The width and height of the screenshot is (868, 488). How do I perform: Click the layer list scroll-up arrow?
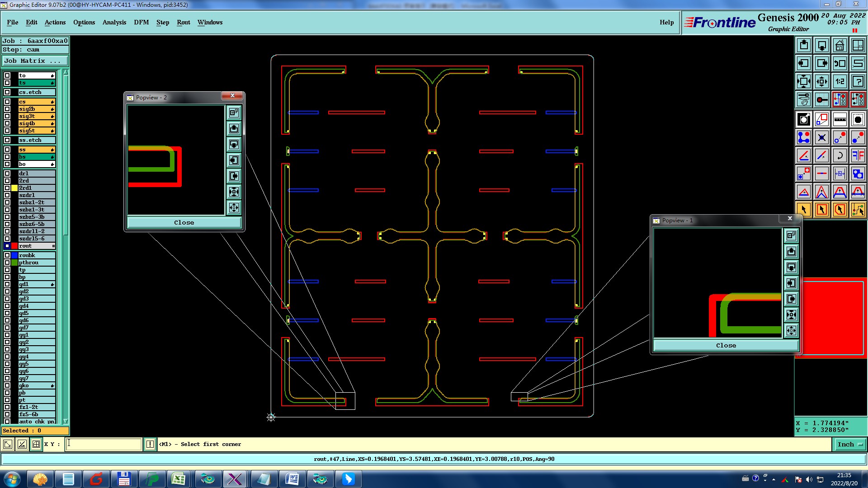(x=66, y=72)
